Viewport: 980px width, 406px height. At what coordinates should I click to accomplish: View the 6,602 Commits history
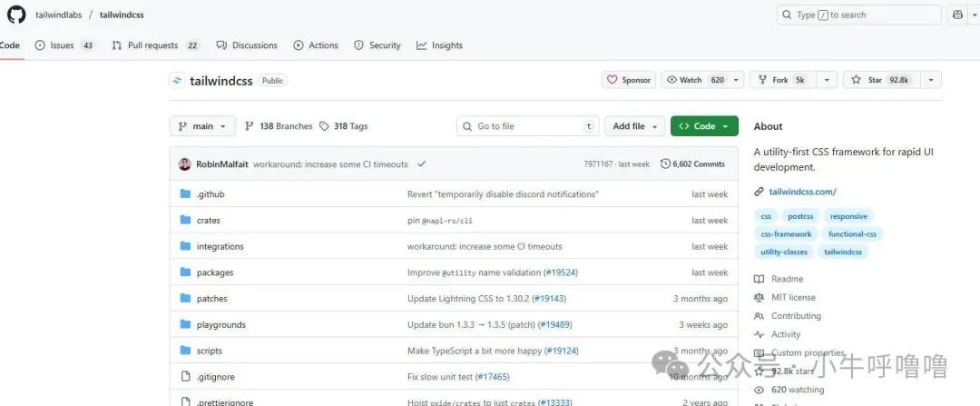coord(692,163)
